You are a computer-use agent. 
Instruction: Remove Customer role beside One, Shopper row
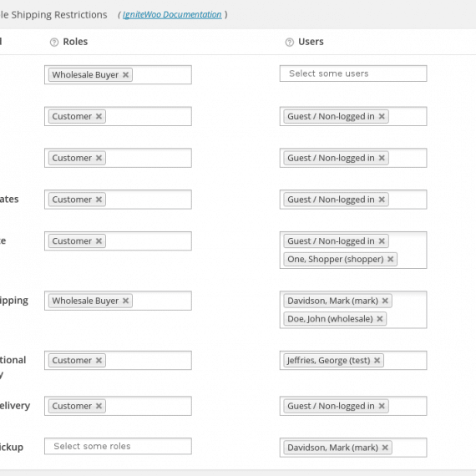(x=99, y=241)
